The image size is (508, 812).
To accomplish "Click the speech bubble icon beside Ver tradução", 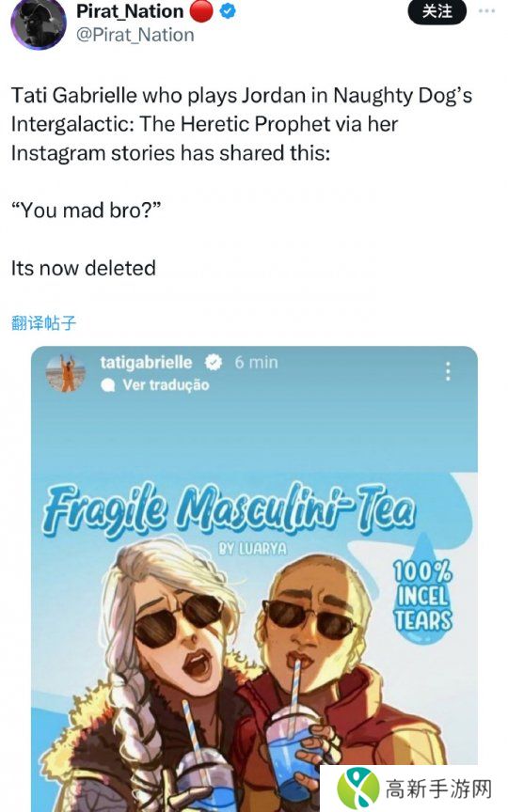I will pos(108,385).
